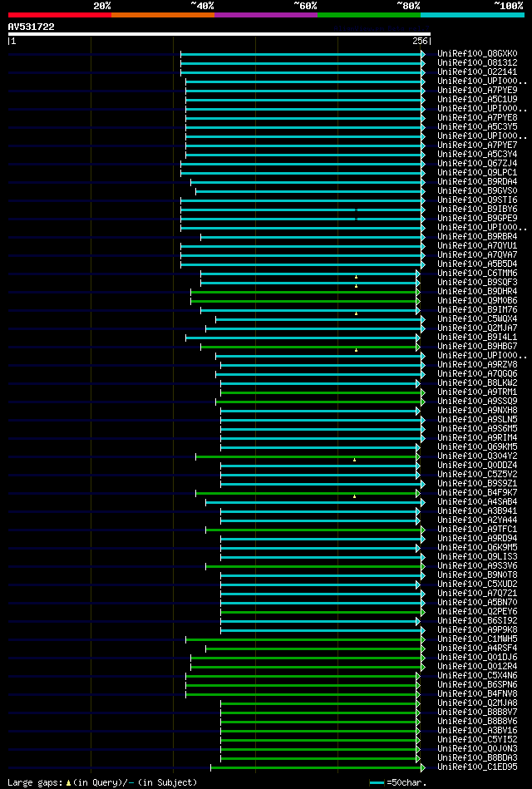This screenshot has height=789, width=532.
Task: Click the arrowhead ending the C5WQX4 alignment
Action: point(423,319)
